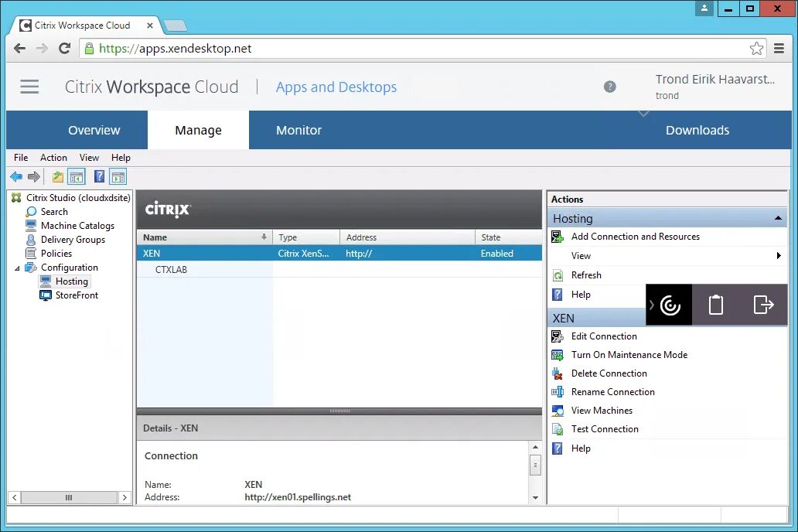Click the tree pane horizontal scrollbar thumb
Image resolution: width=798 pixels, height=532 pixels.
click(x=69, y=497)
